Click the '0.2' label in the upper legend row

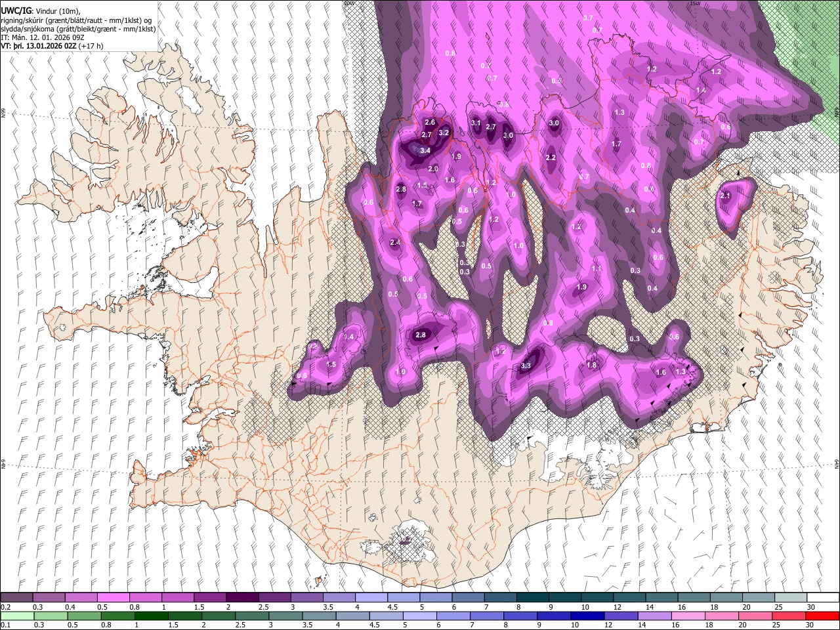6,607
